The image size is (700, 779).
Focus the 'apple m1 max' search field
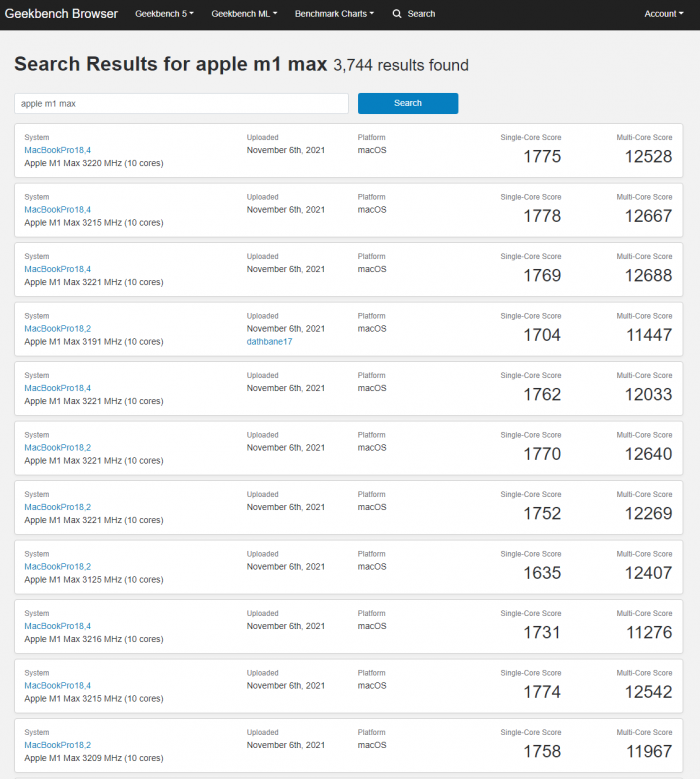point(181,103)
